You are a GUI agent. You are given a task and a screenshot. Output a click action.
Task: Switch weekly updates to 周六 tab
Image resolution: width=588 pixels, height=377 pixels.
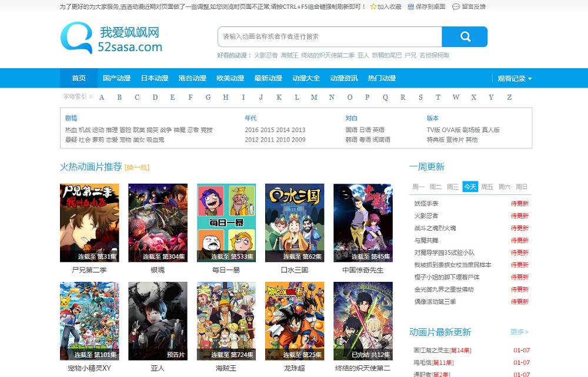[x=505, y=186]
